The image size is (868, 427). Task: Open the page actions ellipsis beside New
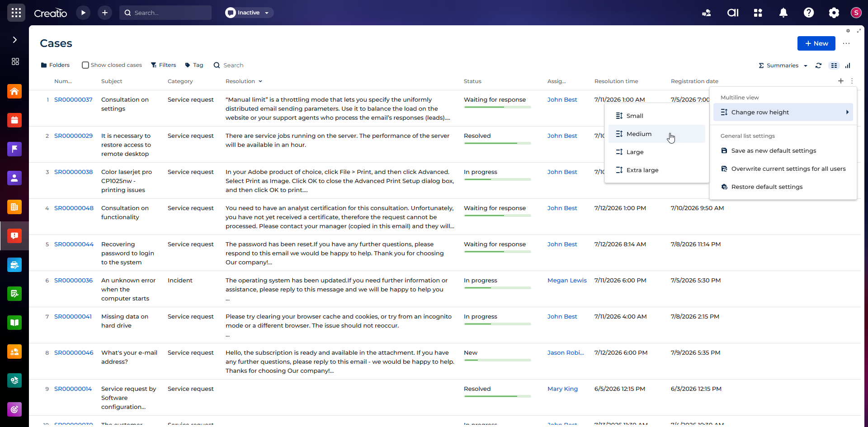tap(846, 43)
